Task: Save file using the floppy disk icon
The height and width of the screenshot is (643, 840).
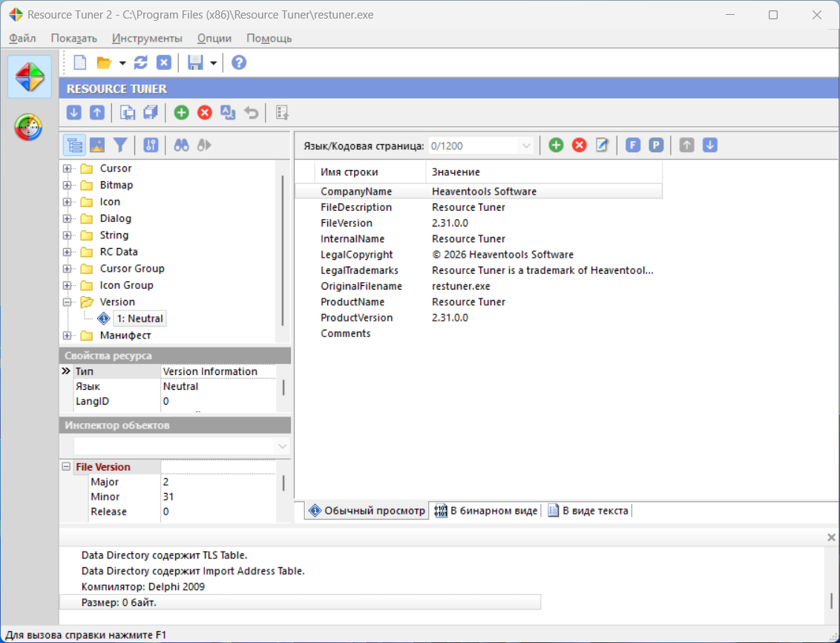Action: [195, 62]
